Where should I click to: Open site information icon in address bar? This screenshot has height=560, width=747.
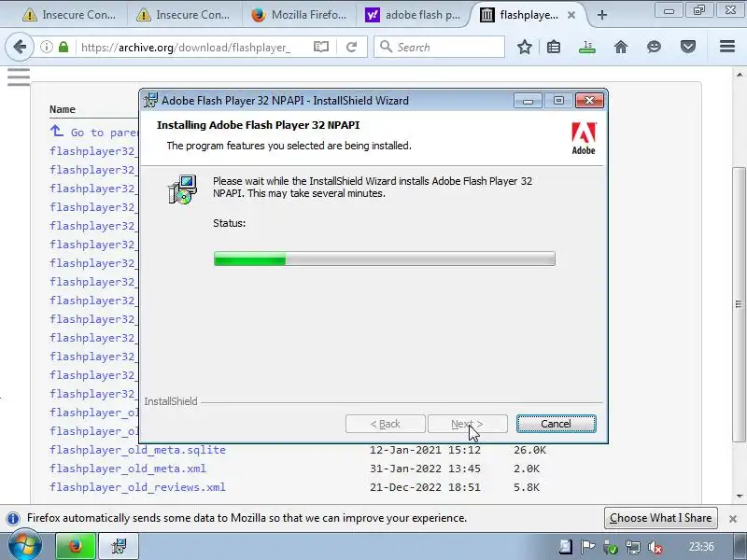(46, 47)
